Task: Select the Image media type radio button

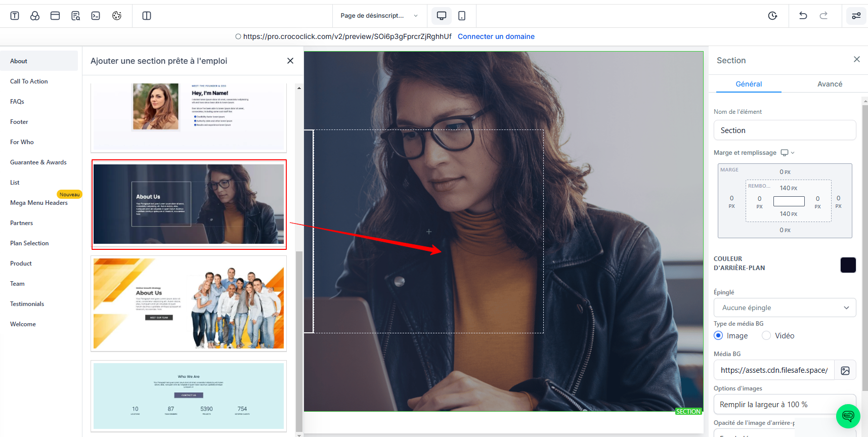Action: (x=718, y=335)
